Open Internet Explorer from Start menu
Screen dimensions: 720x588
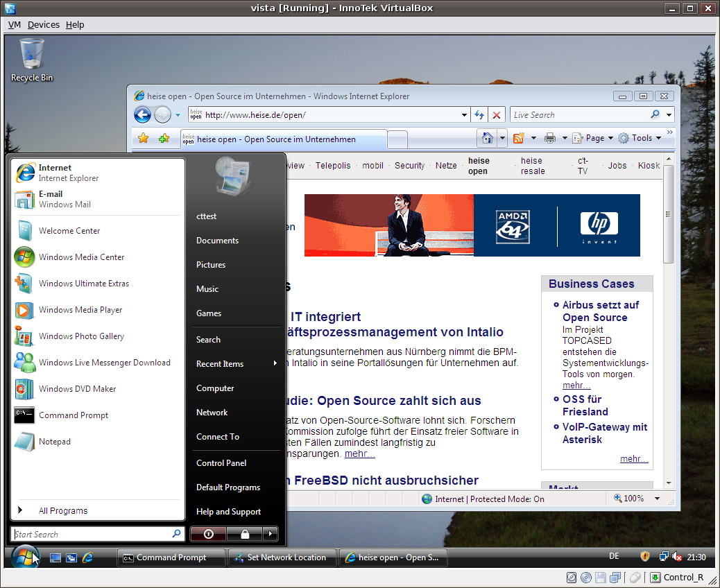point(97,173)
